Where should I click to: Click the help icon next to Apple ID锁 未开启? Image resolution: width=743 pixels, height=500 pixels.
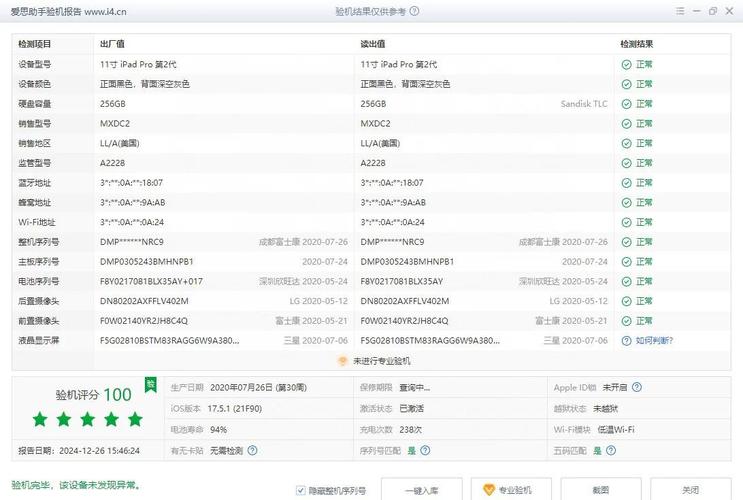(x=637, y=387)
